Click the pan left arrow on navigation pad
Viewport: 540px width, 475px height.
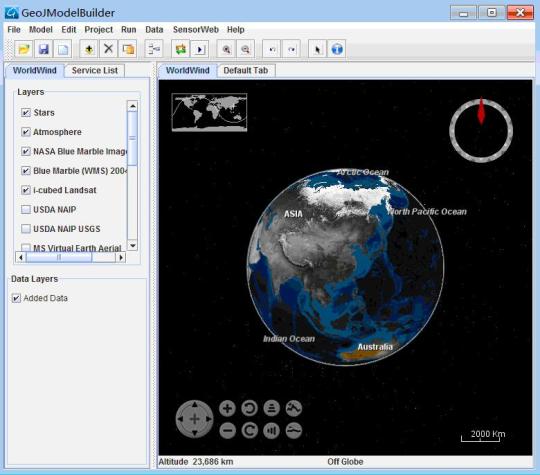tap(180, 419)
